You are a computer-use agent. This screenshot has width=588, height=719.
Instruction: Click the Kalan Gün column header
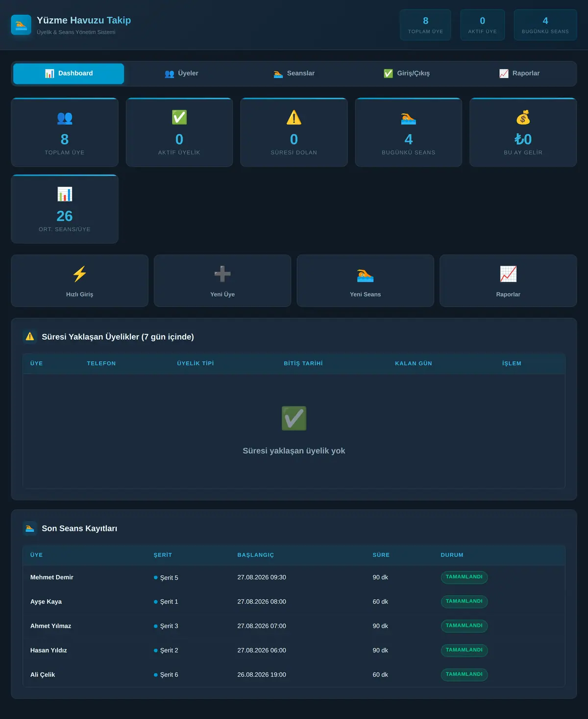(414, 364)
